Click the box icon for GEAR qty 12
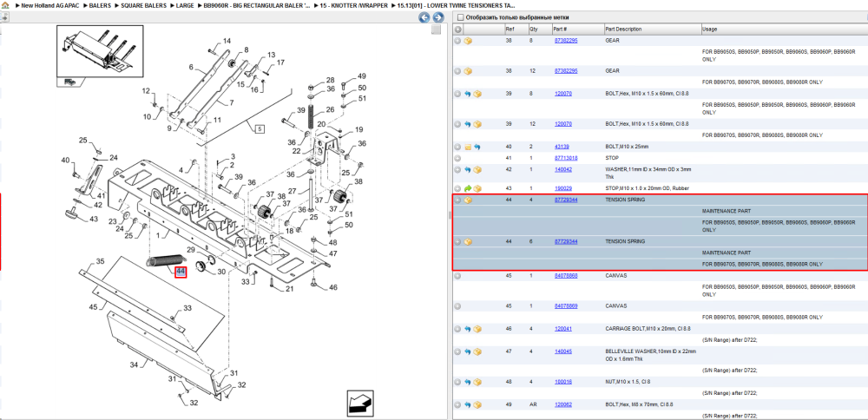This screenshot has width=868, height=420. tap(468, 71)
